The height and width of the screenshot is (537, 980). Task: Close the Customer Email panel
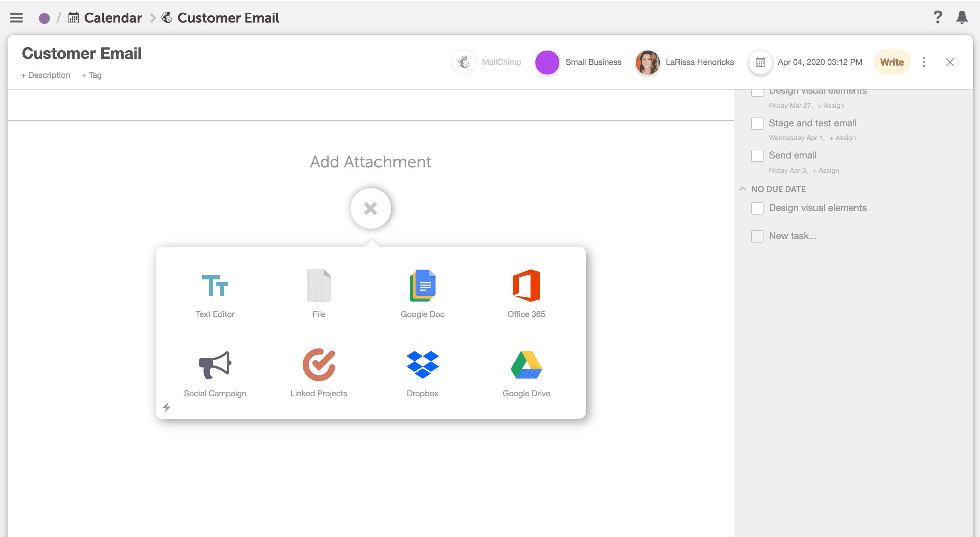[x=950, y=62]
